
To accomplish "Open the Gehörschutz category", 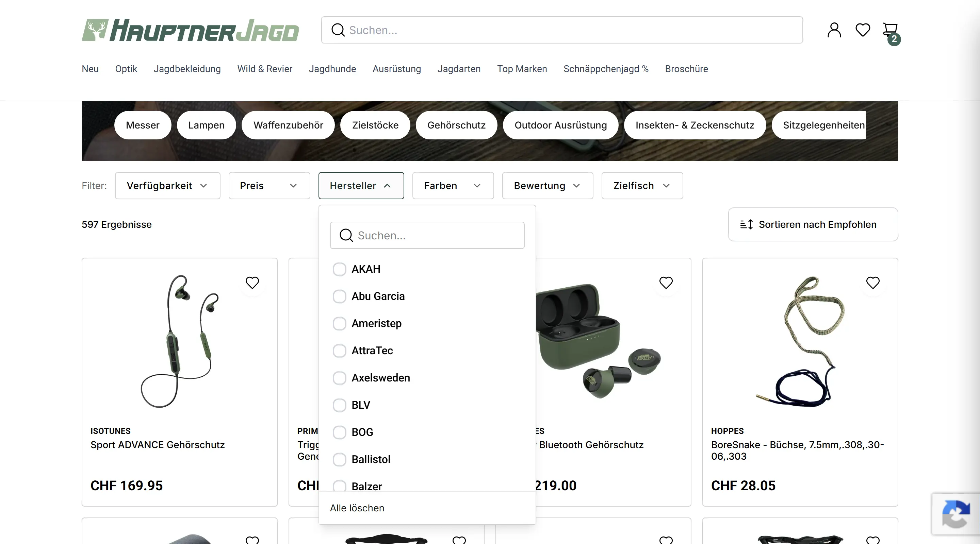I will (456, 125).
